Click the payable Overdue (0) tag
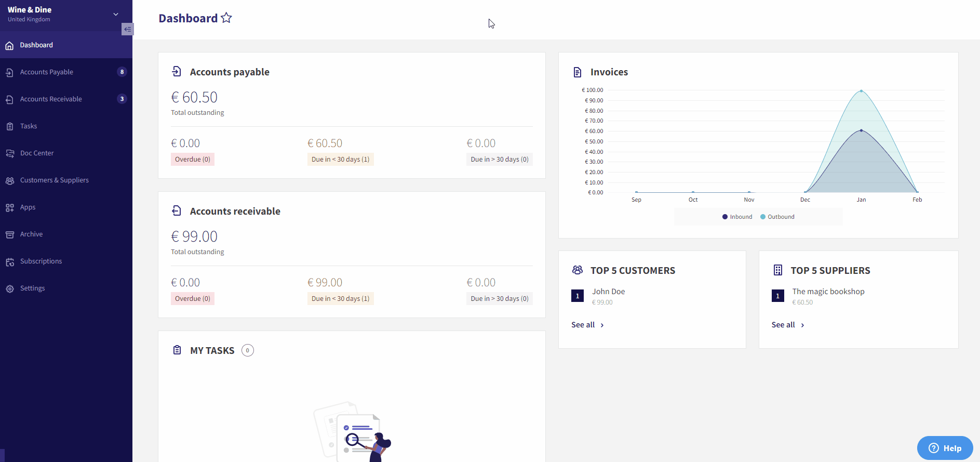 193,160
